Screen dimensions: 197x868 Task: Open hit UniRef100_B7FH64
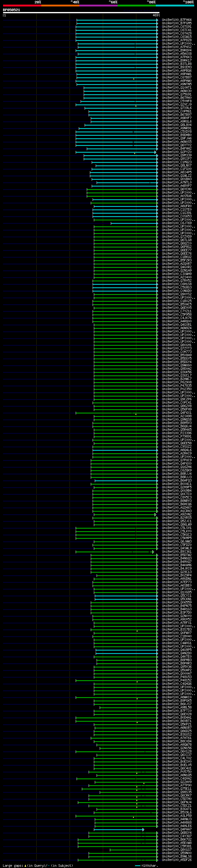[x=176, y=20]
